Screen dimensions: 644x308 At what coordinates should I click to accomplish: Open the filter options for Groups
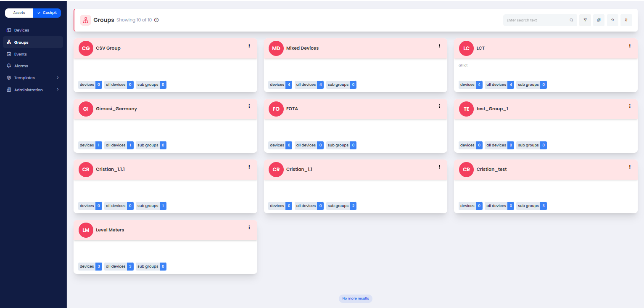585,20
